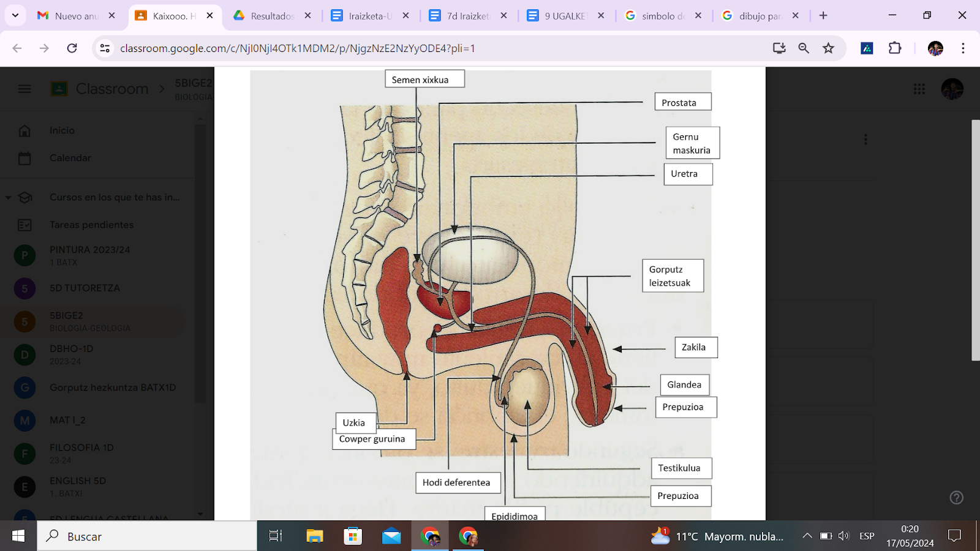
Task: Open the zoom magnifier icon
Action: coord(804,48)
